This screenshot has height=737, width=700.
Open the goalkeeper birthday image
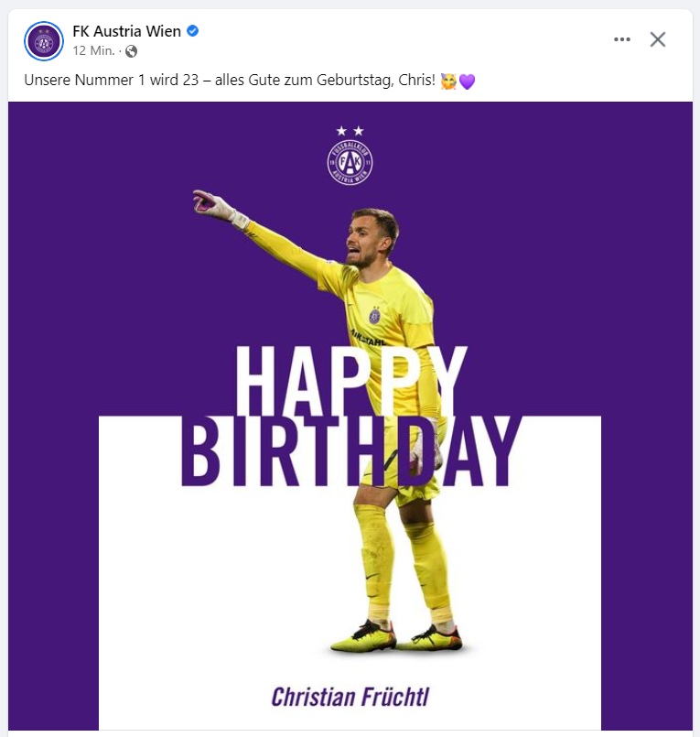click(x=350, y=416)
